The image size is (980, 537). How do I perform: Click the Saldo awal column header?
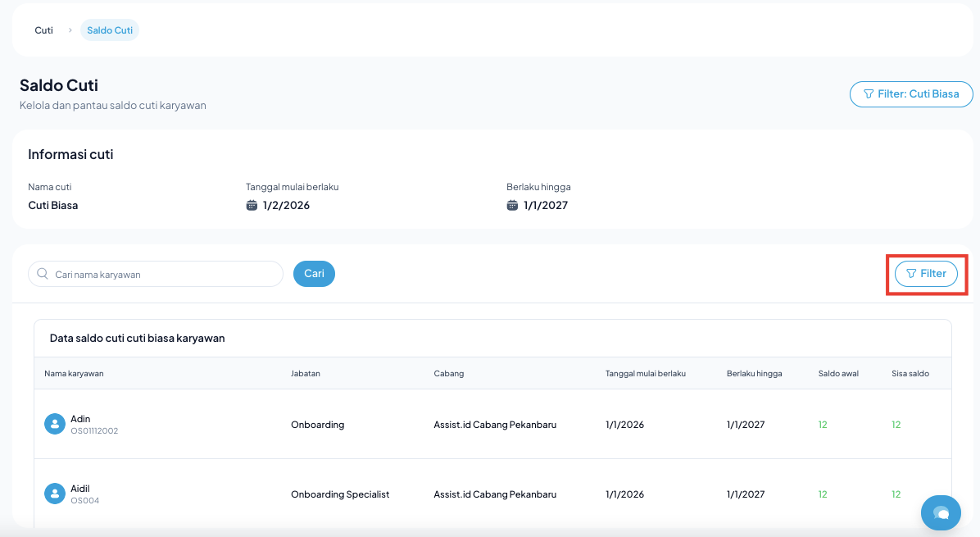[x=838, y=374]
